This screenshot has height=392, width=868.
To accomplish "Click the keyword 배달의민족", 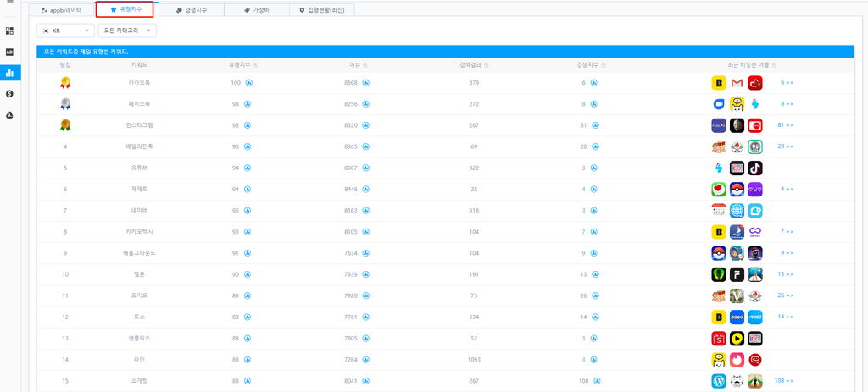I will 139,146.
